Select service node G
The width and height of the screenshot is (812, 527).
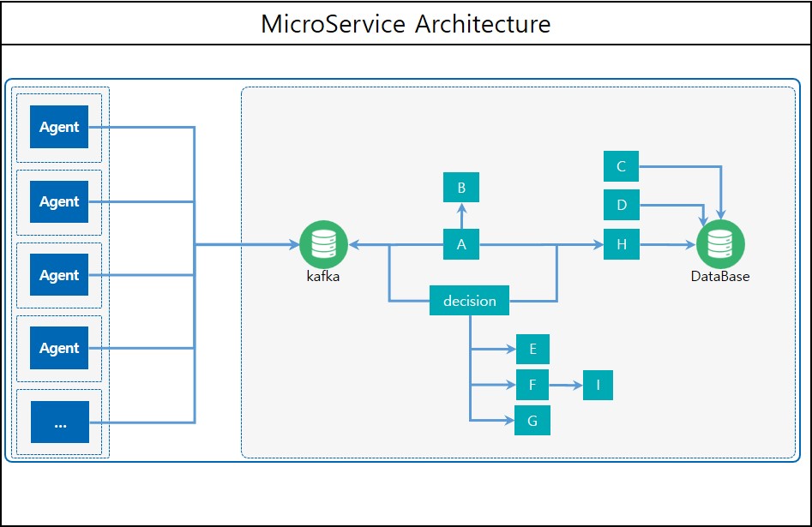coord(532,420)
